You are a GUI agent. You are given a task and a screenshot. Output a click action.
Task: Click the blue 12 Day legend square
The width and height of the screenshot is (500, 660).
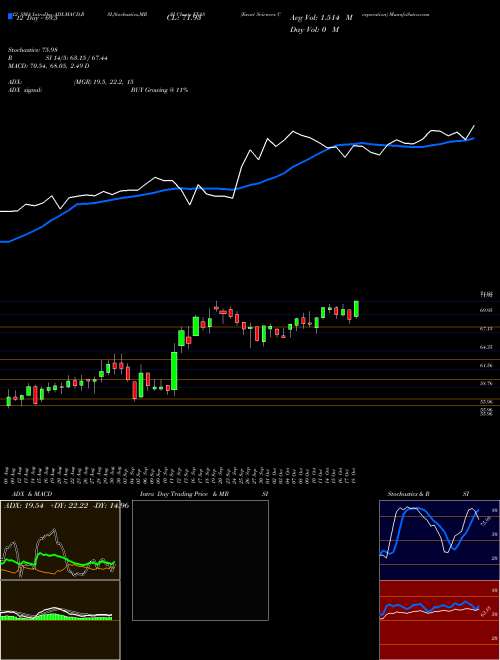click(10, 16)
